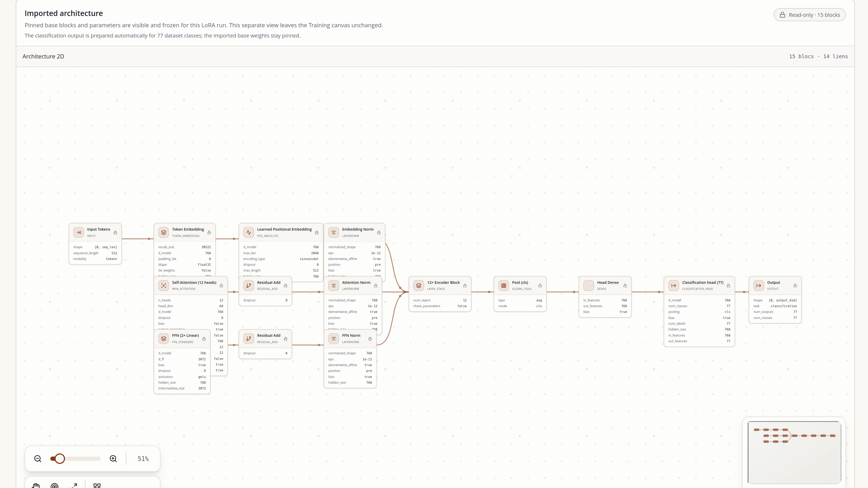Click the Self-Attention node focus icon

(163, 286)
